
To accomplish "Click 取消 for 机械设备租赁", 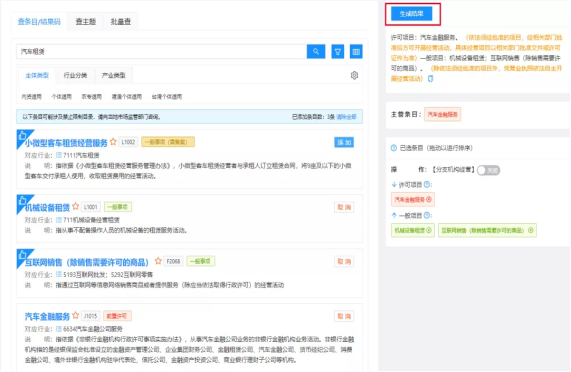I will pyautogui.click(x=344, y=207).
